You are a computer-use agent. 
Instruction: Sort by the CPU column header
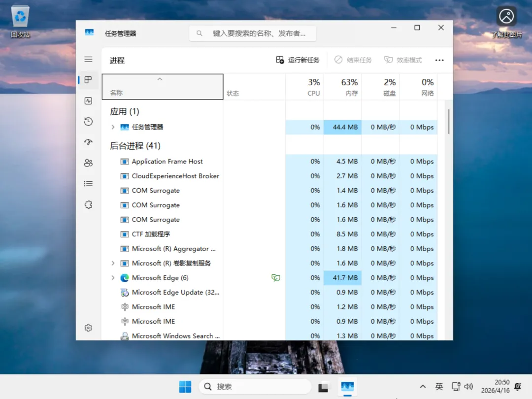pos(304,87)
